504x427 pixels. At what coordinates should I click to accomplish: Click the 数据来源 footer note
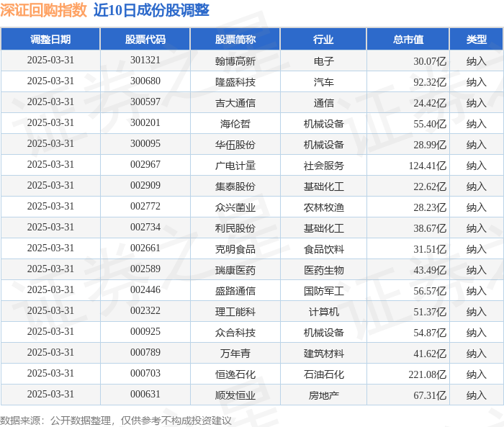pos(116,421)
